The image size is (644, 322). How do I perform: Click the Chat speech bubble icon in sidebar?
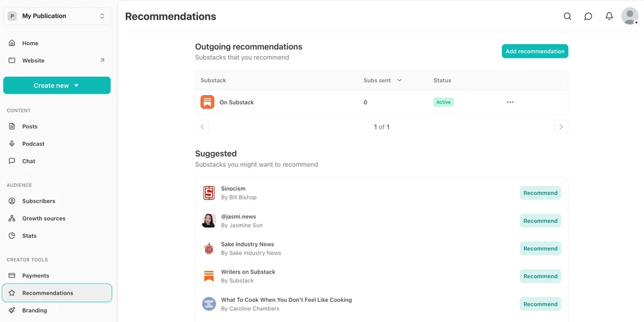(12, 161)
